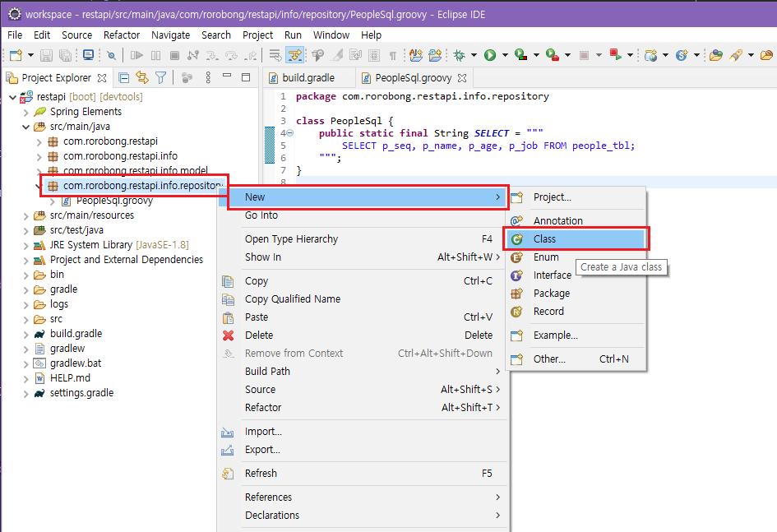Toggle Show Whitespace Characters pilcrow icon
The height and width of the screenshot is (532, 777).
[393, 55]
